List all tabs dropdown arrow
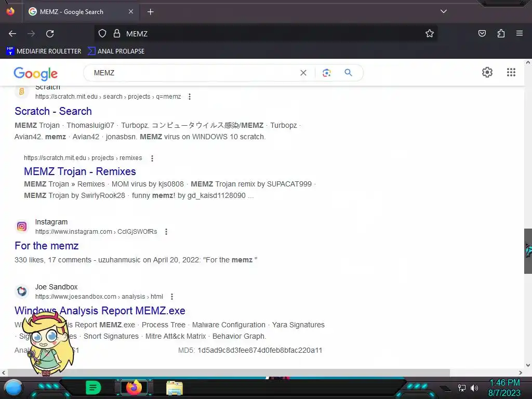The width and height of the screenshot is (532, 399). pyautogui.click(x=444, y=11)
